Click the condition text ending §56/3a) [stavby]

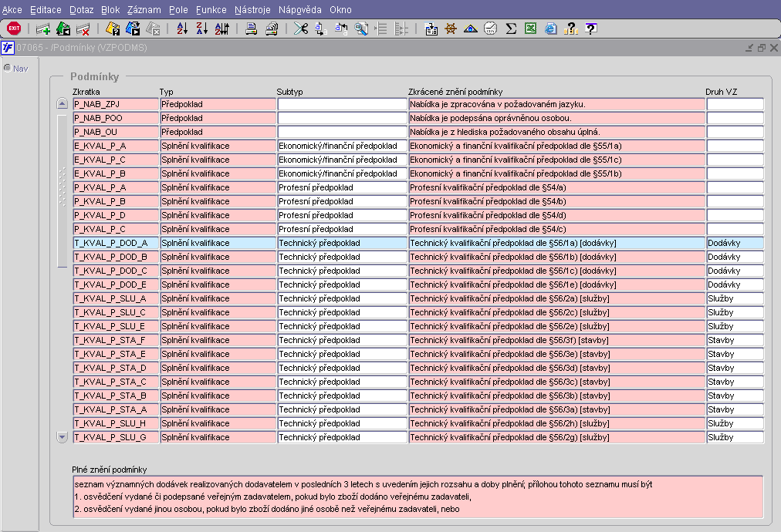click(557, 410)
